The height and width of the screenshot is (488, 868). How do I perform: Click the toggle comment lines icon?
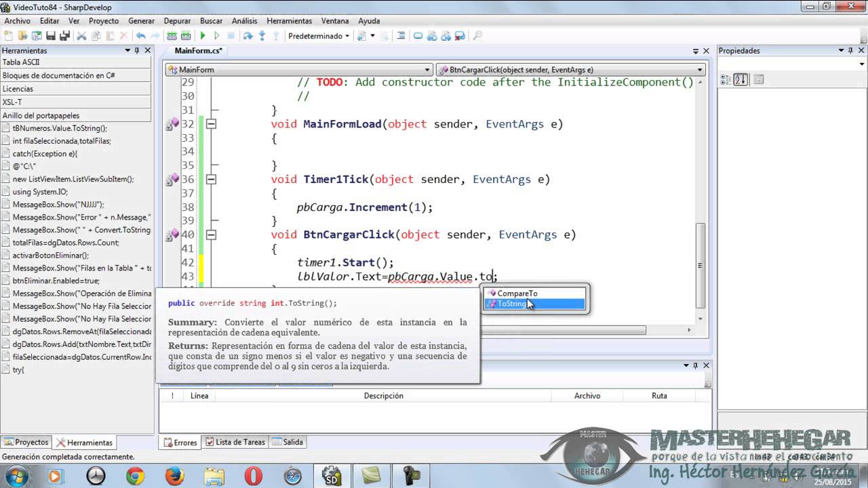(401, 36)
